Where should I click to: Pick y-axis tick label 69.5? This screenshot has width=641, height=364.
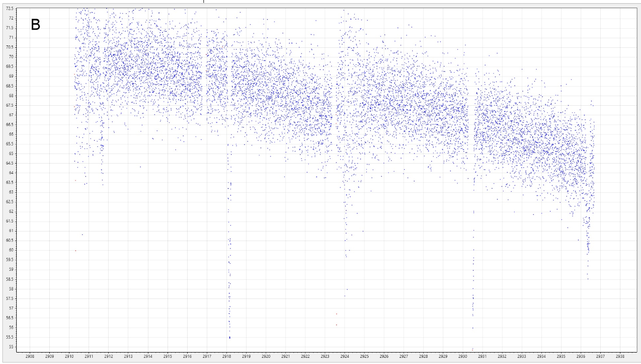coord(11,66)
